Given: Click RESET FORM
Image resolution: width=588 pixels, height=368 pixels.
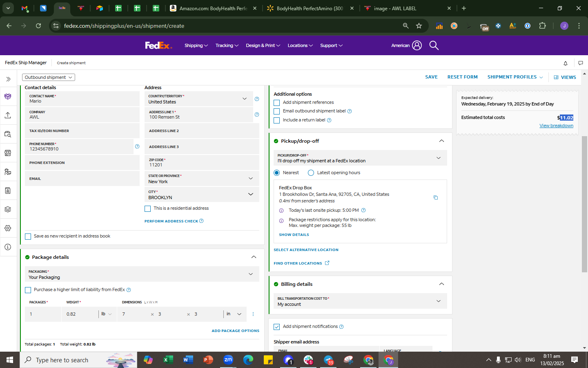Looking at the screenshot, I should click(462, 77).
